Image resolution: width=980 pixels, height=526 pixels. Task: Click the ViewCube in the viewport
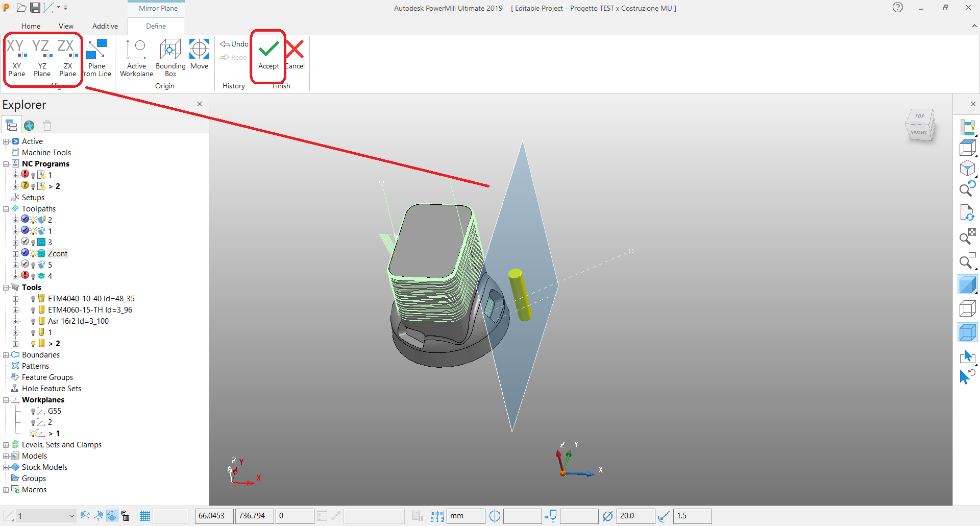pyautogui.click(x=920, y=125)
